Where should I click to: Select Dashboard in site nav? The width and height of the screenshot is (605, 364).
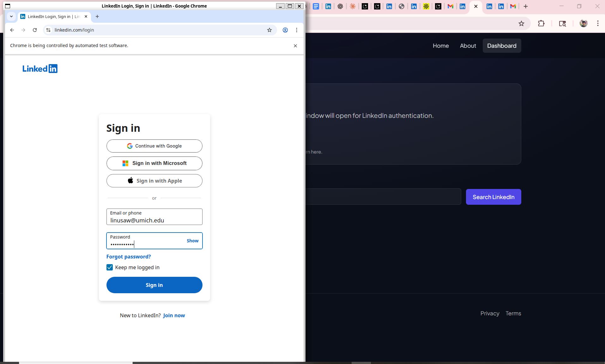(502, 46)
